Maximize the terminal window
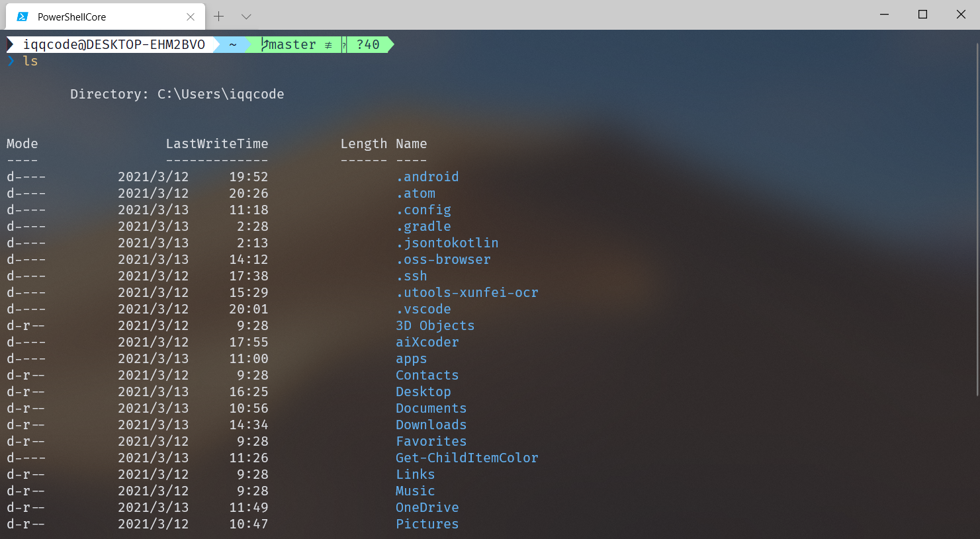Viewport: 980px width, 539px height. point(922,15)
